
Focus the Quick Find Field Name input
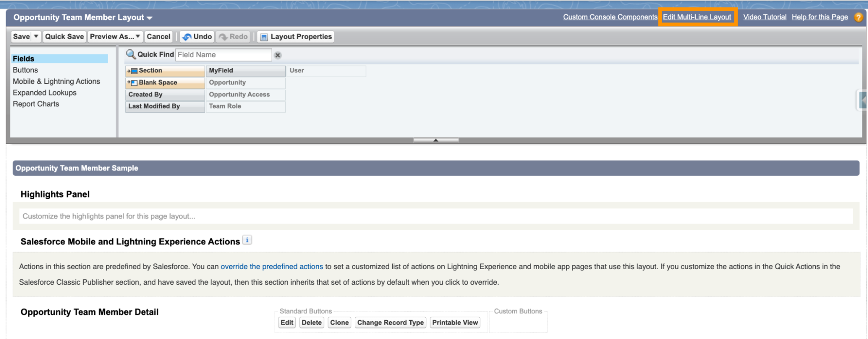(x=224, y=55)
